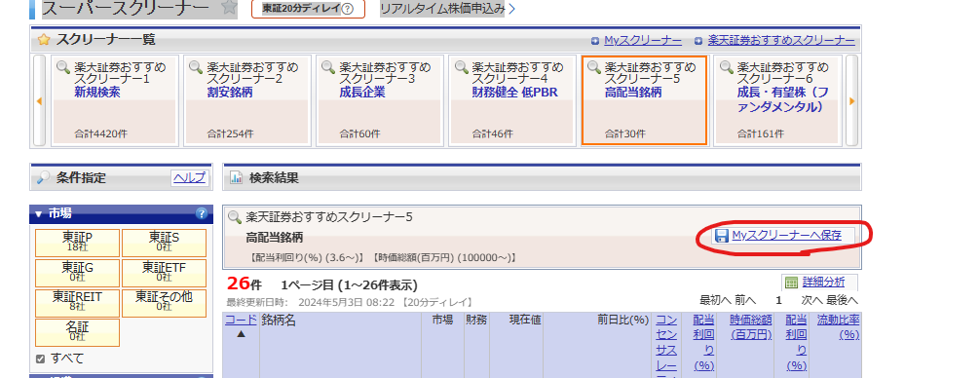Open the 市場 section help icon
Image resolution: width=980 pixels, height=378 pixels.
pos(202,213)
